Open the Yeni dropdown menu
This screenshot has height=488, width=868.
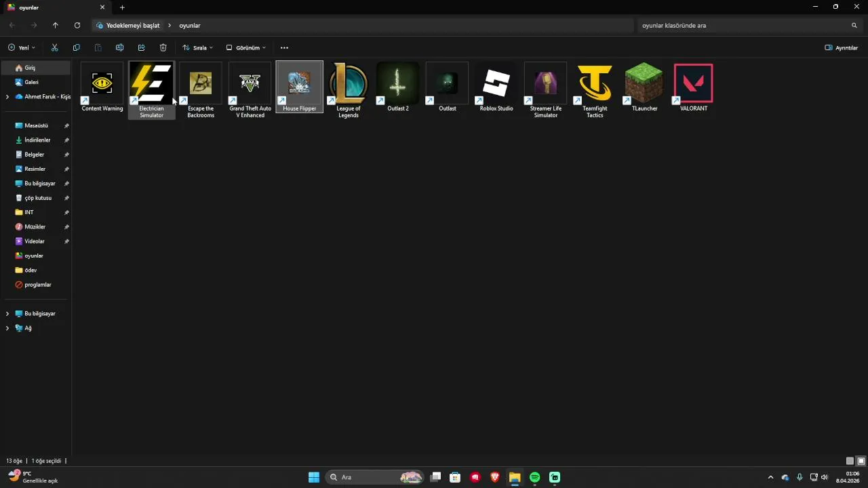21,47
